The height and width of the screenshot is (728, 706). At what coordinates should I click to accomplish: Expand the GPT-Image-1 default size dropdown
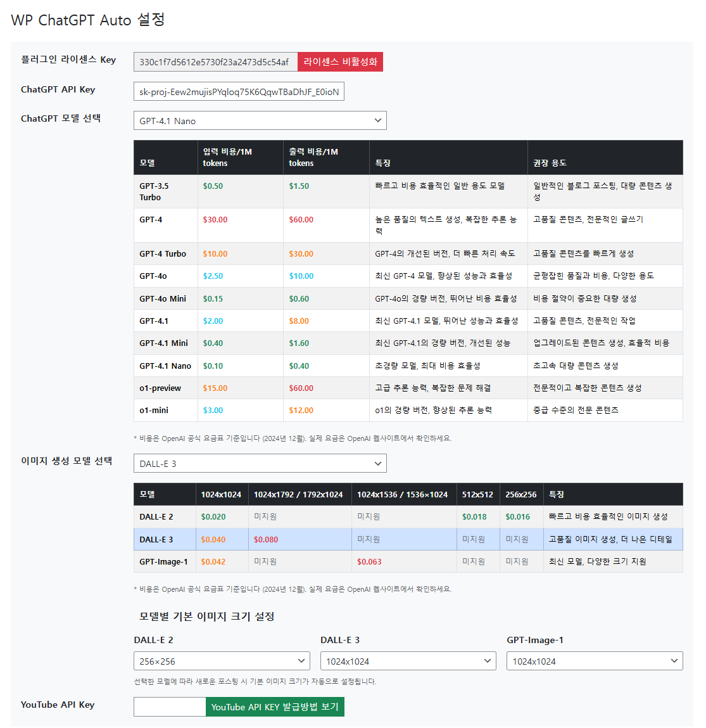pos(595,661)
